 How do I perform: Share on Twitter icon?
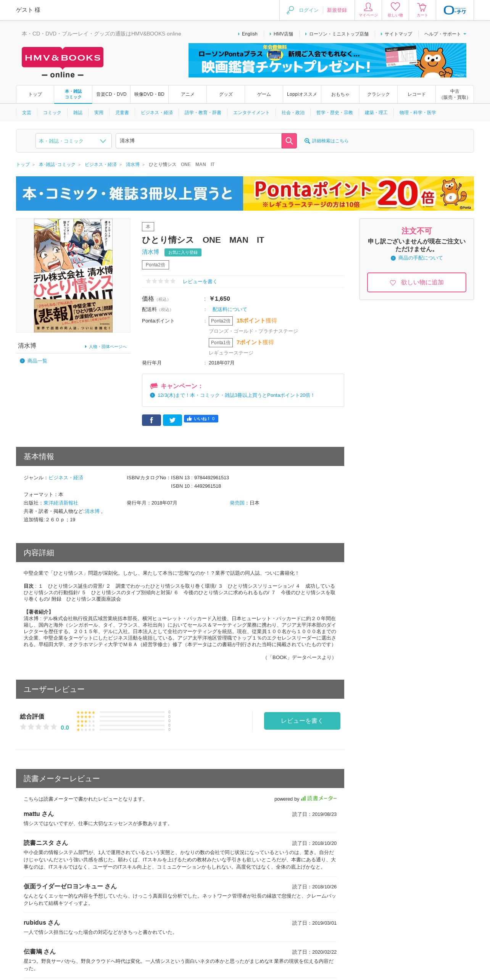point(172,420)
